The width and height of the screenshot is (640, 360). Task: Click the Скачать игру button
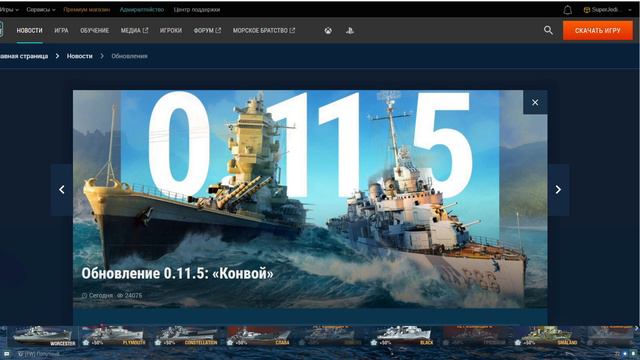tap(598, 31)
